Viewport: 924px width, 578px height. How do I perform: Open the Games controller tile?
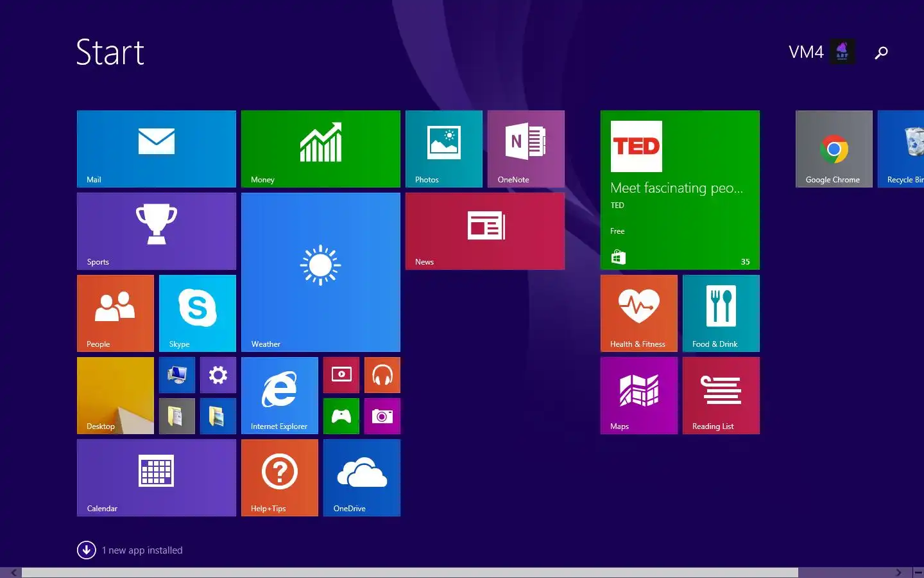(341, 416)
